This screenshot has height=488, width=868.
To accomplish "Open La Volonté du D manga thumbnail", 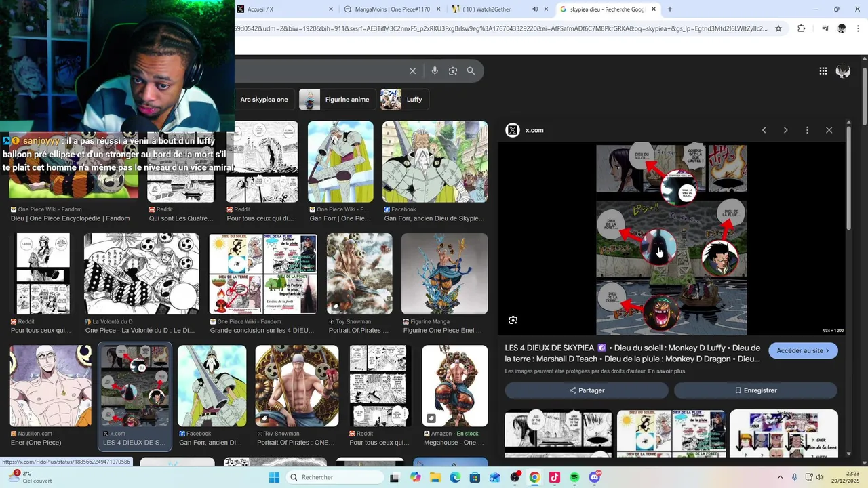I will point(141,274).
